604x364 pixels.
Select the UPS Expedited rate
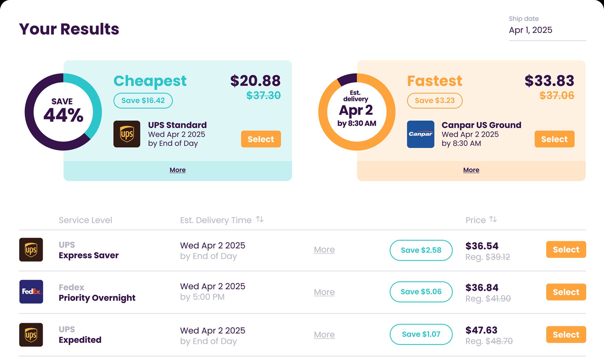tap(566, 334)
